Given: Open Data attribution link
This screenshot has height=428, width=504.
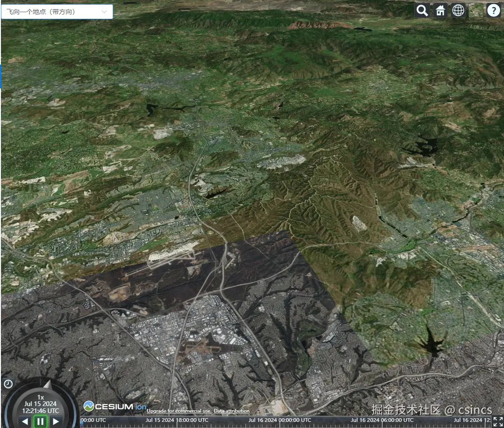Looking at the screenshot, I should [x=231, y=411].
